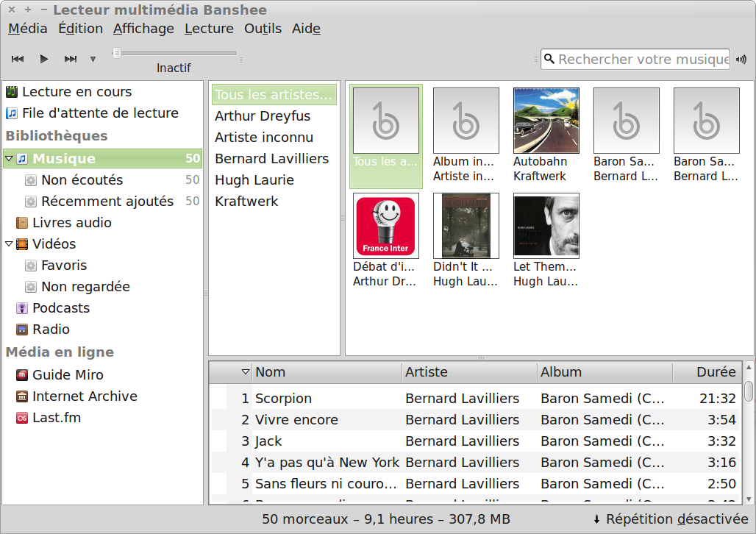
Task: Select artist Bernard Lavilliers in list
Action: [x=274, y=158]
